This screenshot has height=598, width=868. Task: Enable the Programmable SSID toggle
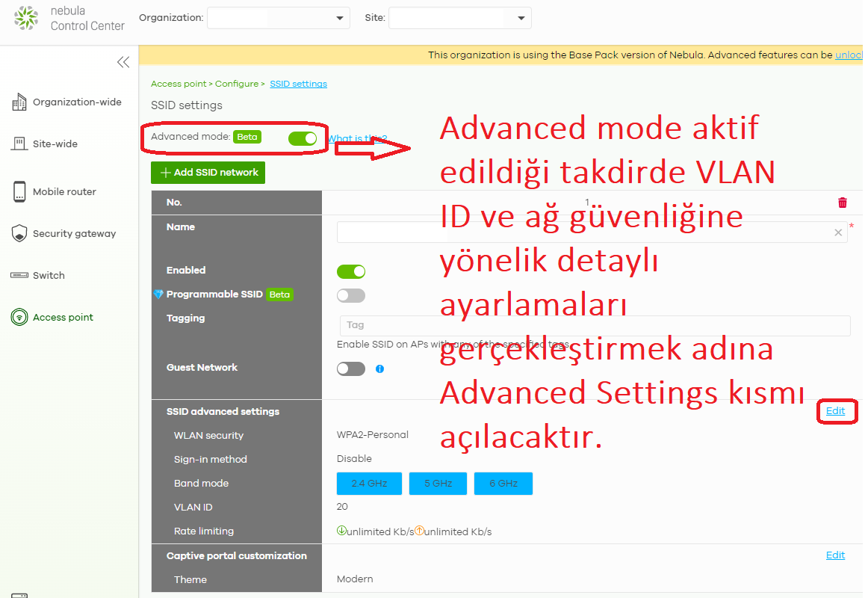point(350,295)
